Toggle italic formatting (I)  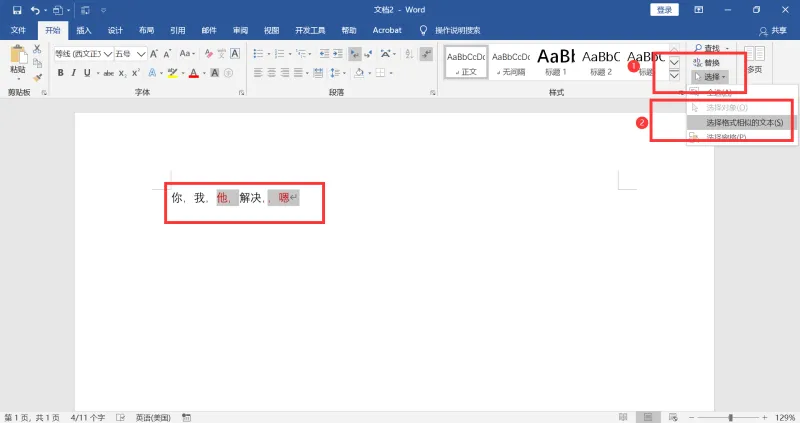point(73,73)
